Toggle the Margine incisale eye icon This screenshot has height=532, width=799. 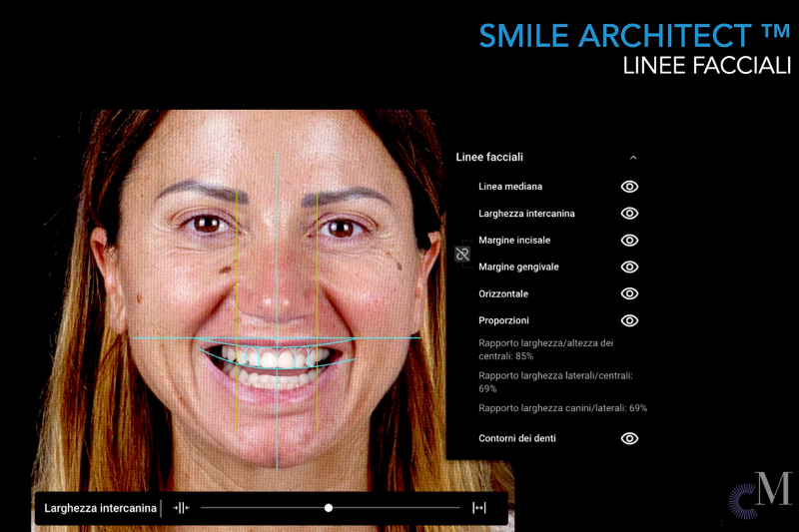point(629,240)
